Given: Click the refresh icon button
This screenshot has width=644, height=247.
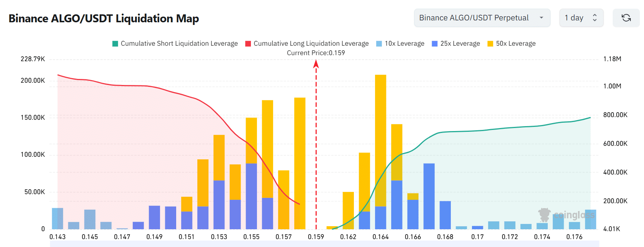Looking at the screenshot, I should point(626,18).
